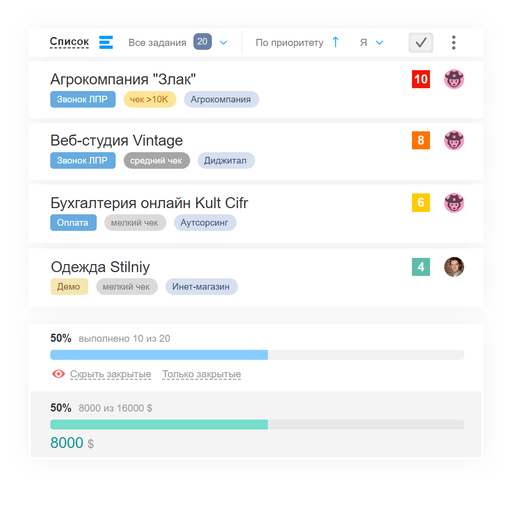The image size is (512, 512).
Task: Click the yellow priority 6 badge
Action: (421, 202)
